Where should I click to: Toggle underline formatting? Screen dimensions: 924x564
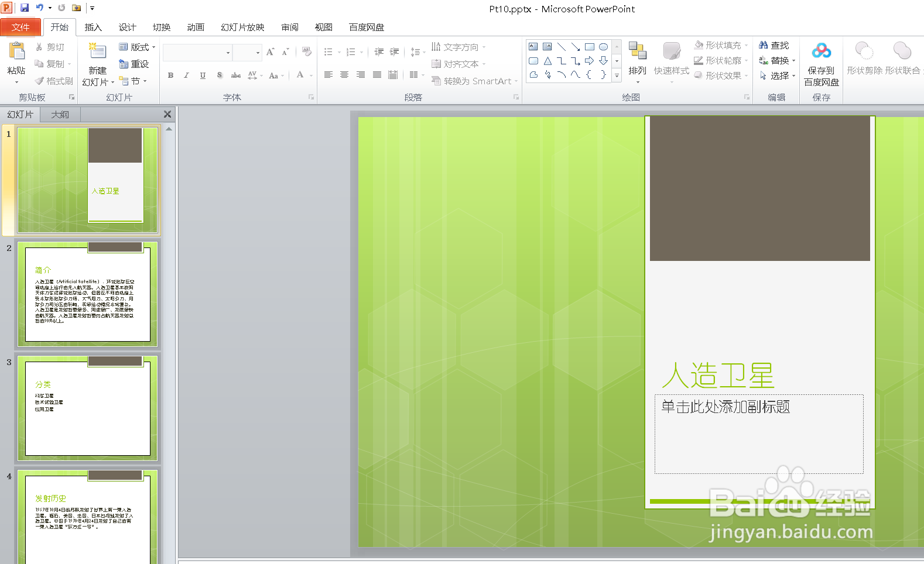point(203,75)
